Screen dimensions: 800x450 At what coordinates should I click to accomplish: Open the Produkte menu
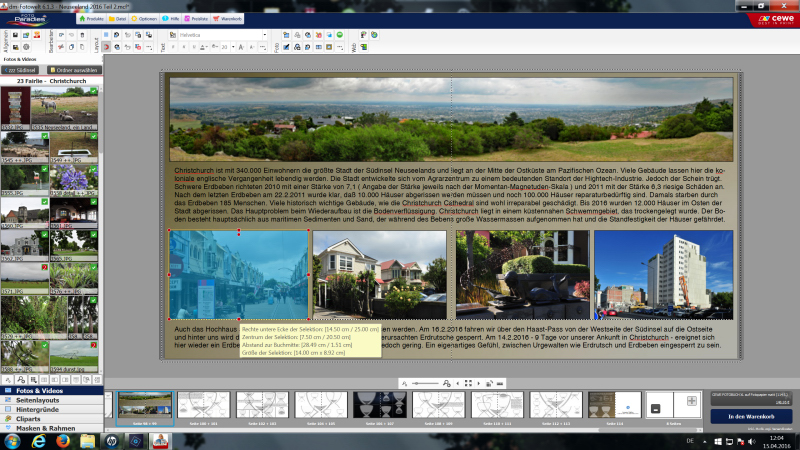(92, 19)
